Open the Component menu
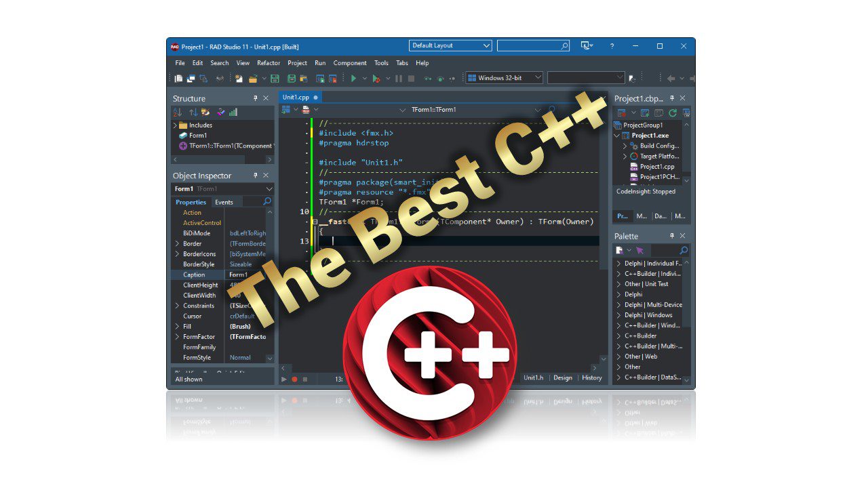 pos(350,63)
